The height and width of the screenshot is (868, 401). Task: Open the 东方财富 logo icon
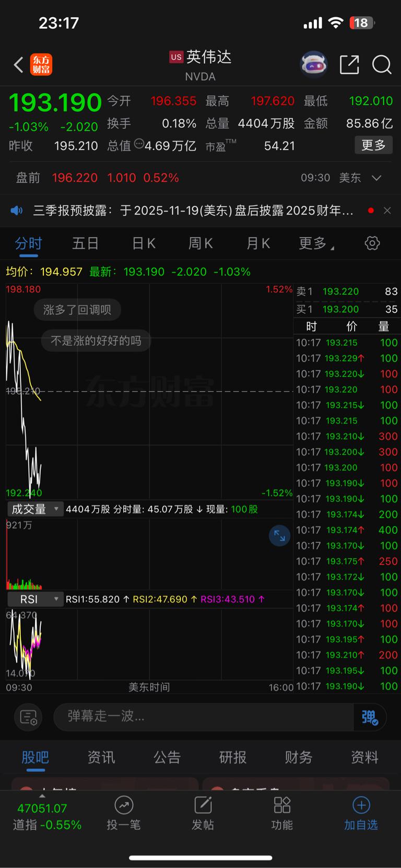pos(41,65)
